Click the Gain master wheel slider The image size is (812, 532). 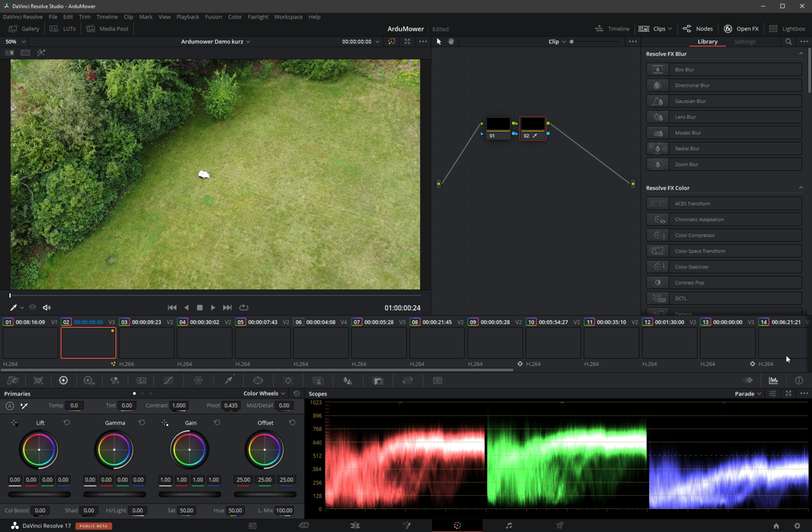click(x=190, y=495)
